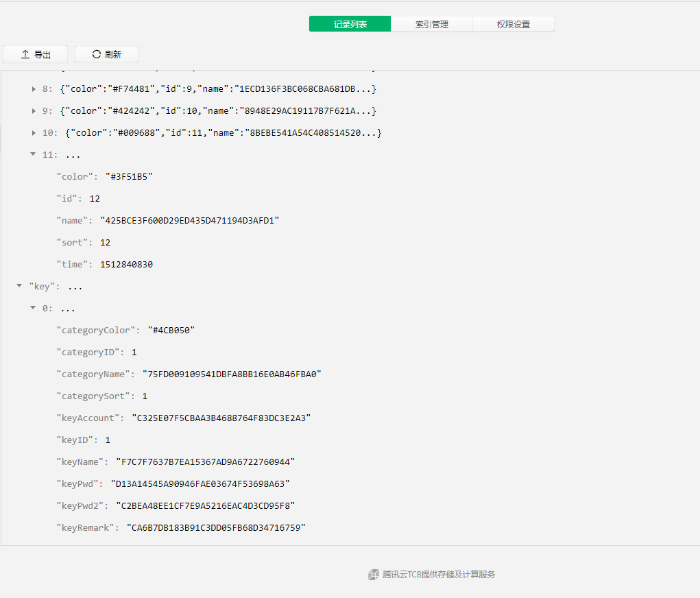Select categoryColor value "#4CB050"
Image resolution: width=700 pixels, height=598 pixels.
point(171,331)
